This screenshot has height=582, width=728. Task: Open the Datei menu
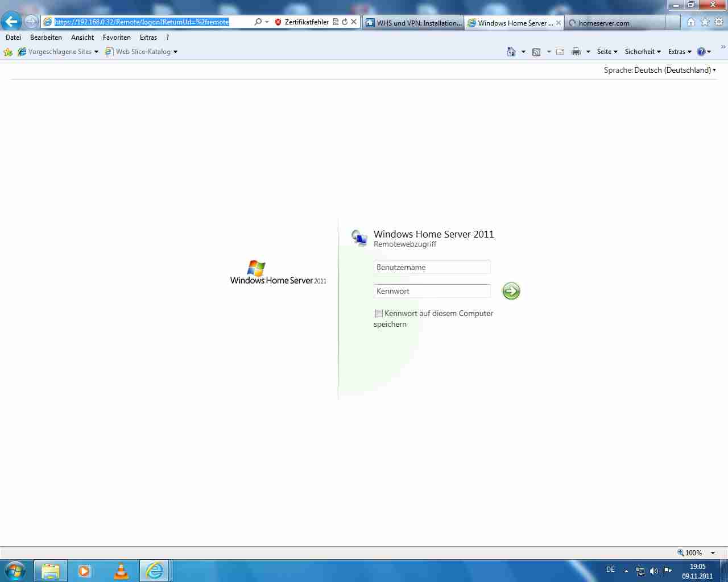click(13, 38)
